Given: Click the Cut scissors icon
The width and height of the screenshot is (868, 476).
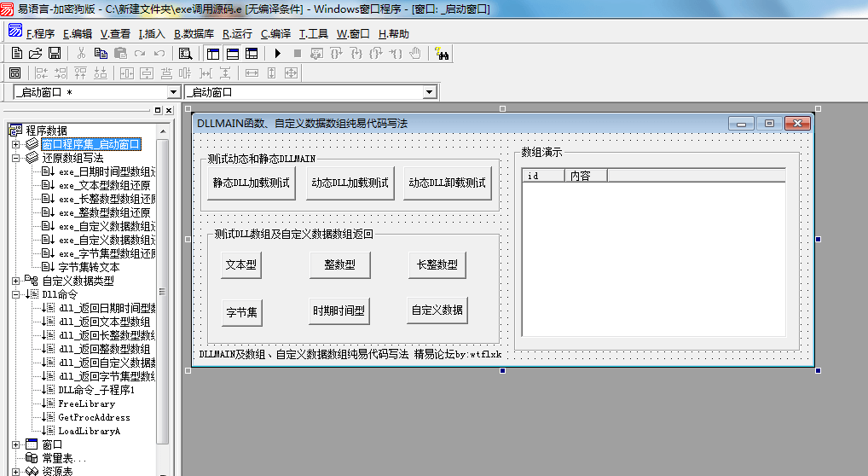Looking at the screenshot, I should tap(81, 53).
